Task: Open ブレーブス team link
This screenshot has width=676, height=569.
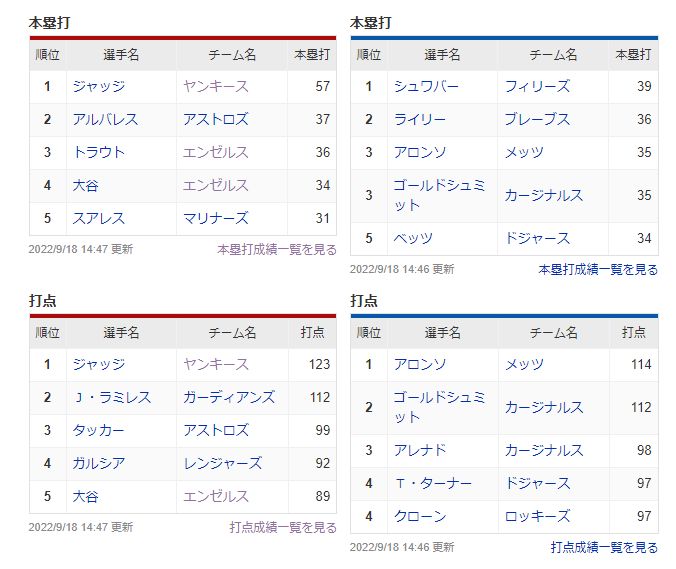Action: [537, 119]
